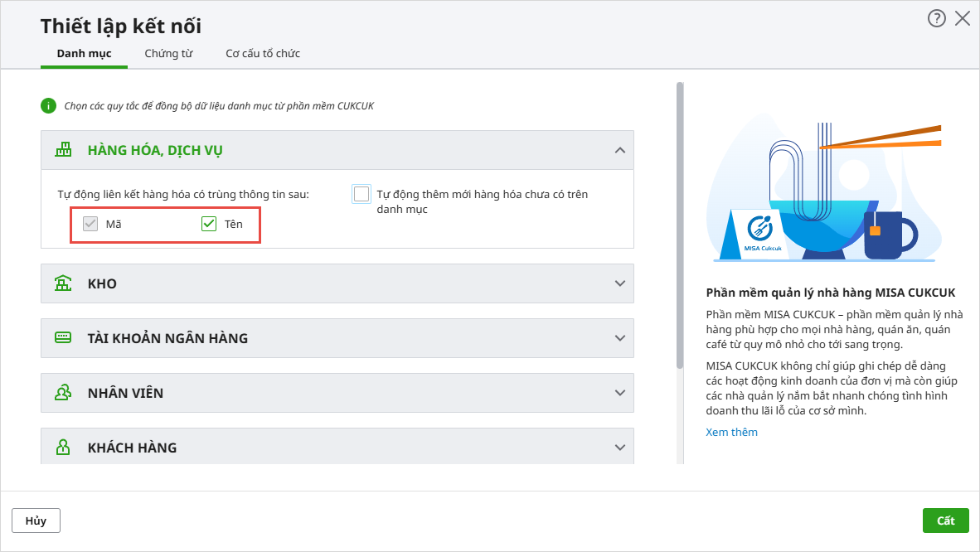Click the help question mark icon
The image size is (980, 552).
pos(936,19)
